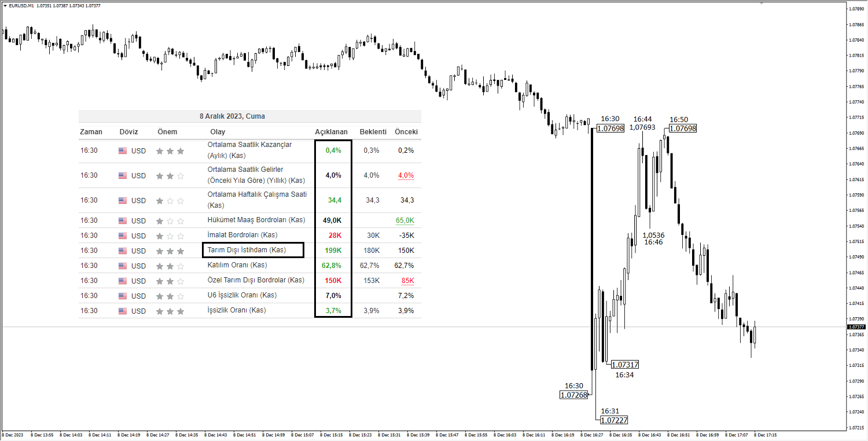This screenshot has width=868, height=441.
Task: Click the US flag in the İmalat Bordroları row
Action: click(x=123, y=236)
